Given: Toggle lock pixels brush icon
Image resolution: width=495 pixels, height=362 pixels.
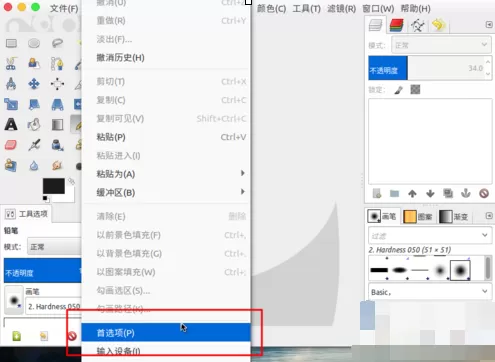Looking at the screenshot, I should tap(399, 90).
